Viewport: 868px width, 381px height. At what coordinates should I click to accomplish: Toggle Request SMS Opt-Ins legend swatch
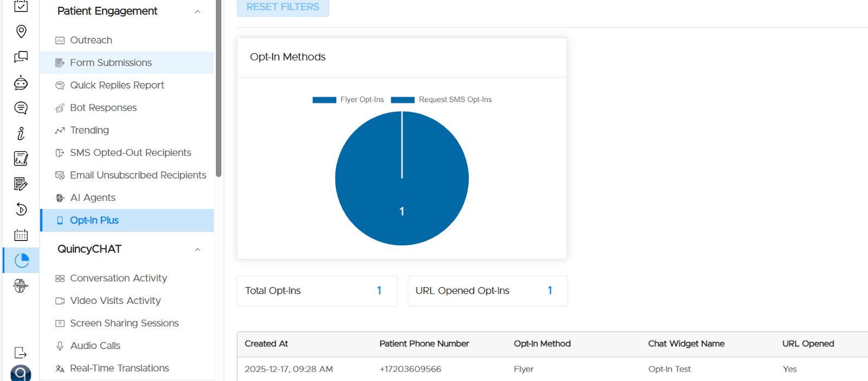pyautogui.click(x=403, y=100)
